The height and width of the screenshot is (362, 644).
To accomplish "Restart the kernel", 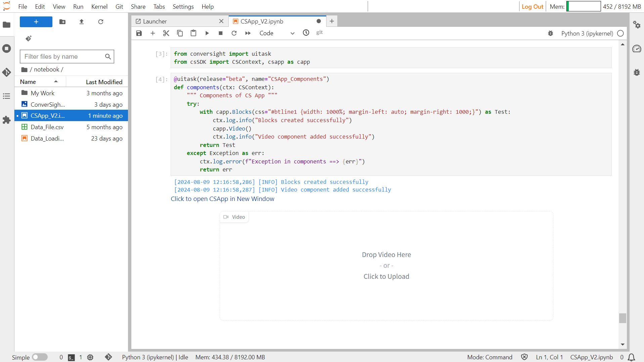I will click(234, 33).
